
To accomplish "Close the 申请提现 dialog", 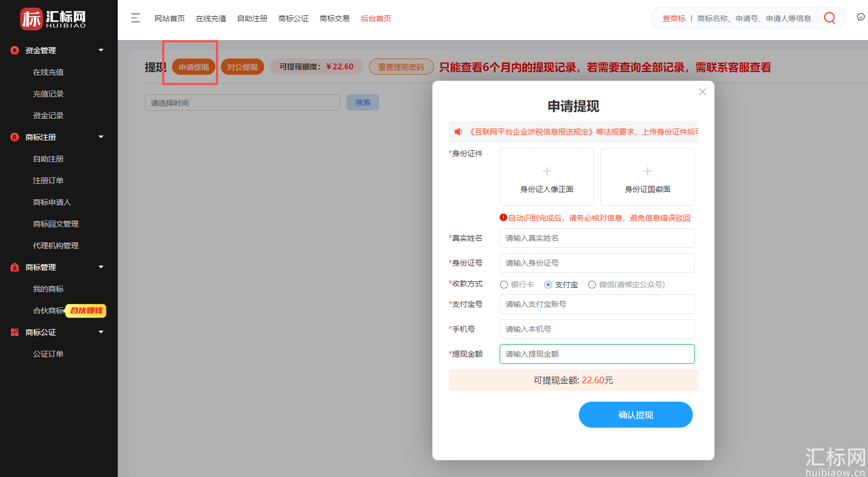I will (x=703, y=92).
